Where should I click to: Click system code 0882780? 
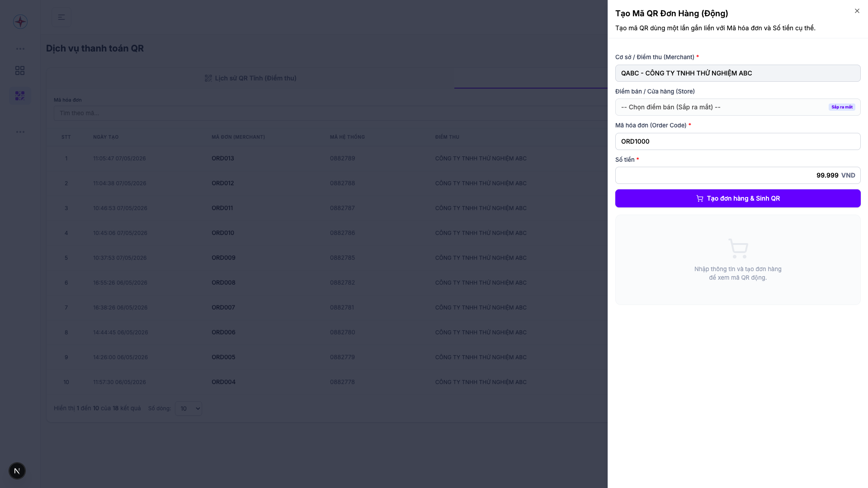point(342,332)
